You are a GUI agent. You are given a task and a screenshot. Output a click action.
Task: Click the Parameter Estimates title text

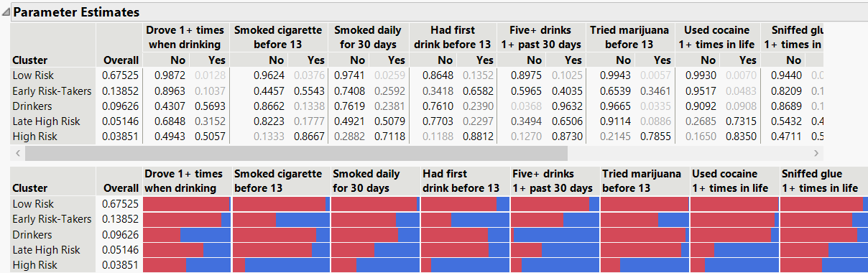pos(77,12)
